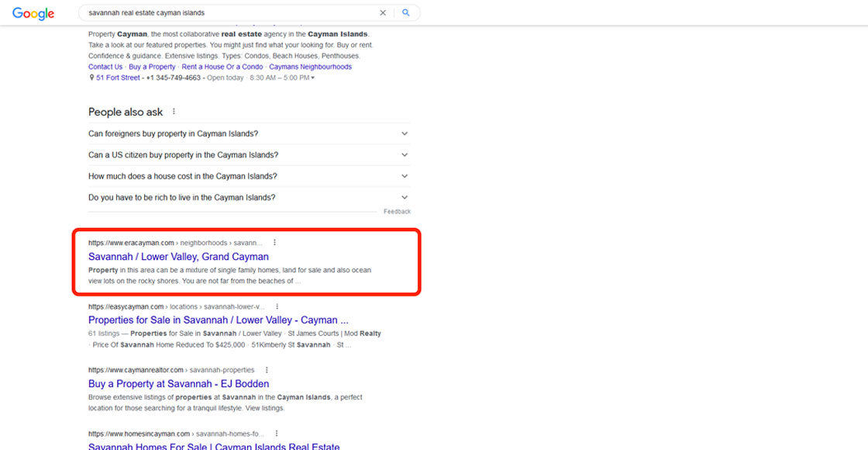
Task: Open the Rent a House Or a Condo sitelink
Action: tap(222, 67)
